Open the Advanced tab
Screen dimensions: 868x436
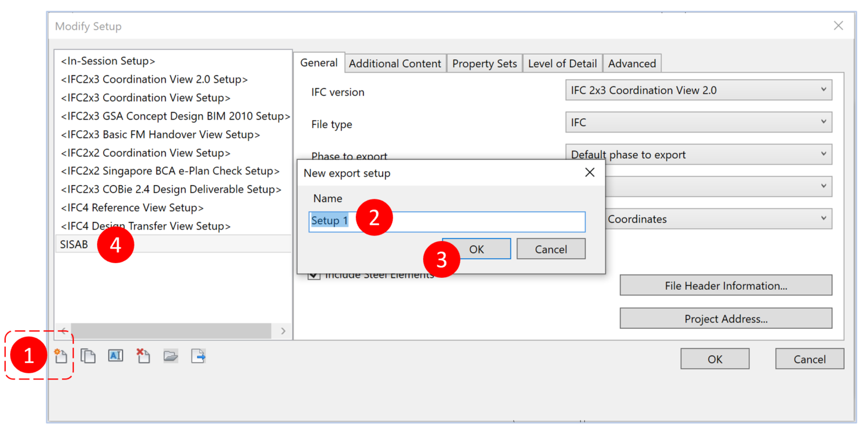pos(632,64)
